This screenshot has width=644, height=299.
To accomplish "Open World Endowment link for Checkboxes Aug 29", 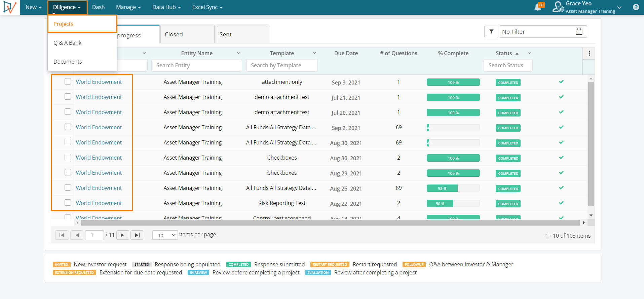I will [x=99, y=173].
